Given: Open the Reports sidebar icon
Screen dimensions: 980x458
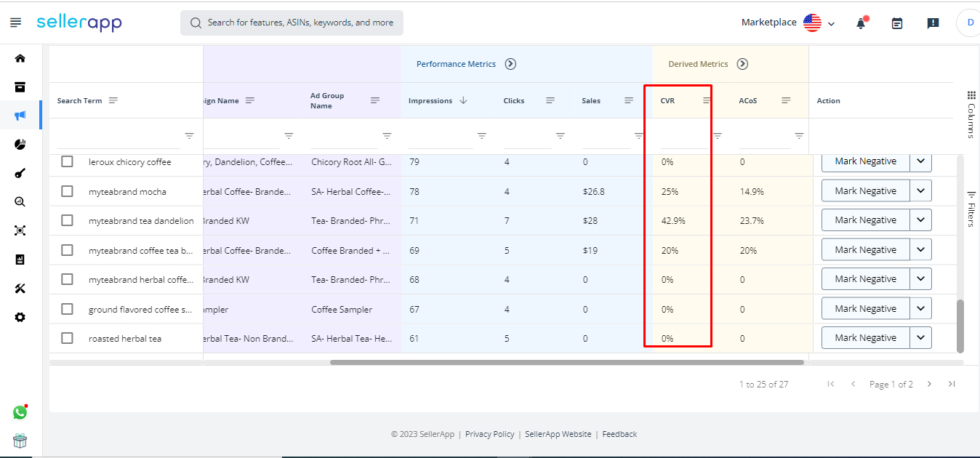Looking at the screenshot, I should click(x=20, y=259).
